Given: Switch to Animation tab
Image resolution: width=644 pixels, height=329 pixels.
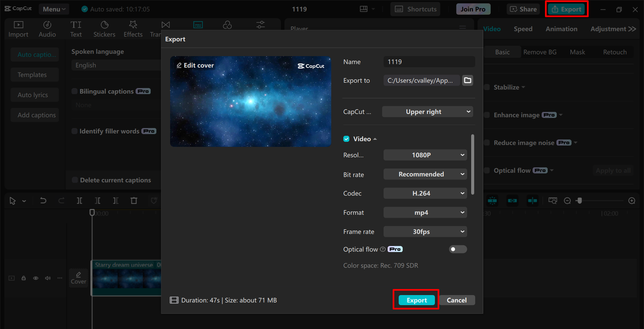Looking at the screenshot, I should 561,29.
